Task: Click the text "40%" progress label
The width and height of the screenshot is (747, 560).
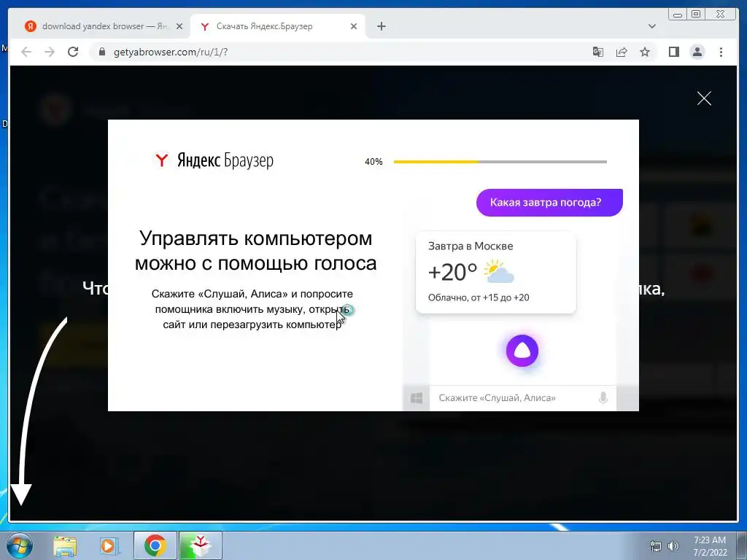Action: 373,162
